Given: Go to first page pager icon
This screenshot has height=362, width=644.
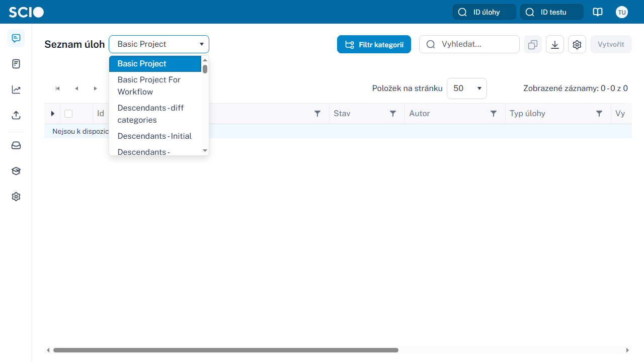Looking at the screenshot, I should 58,88.
